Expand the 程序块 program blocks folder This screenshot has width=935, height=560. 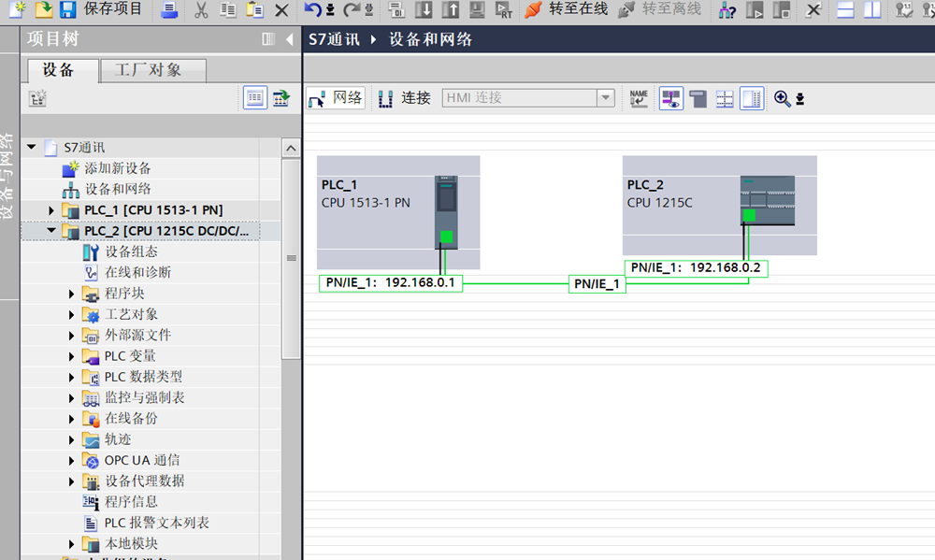(x=72, y=294)
